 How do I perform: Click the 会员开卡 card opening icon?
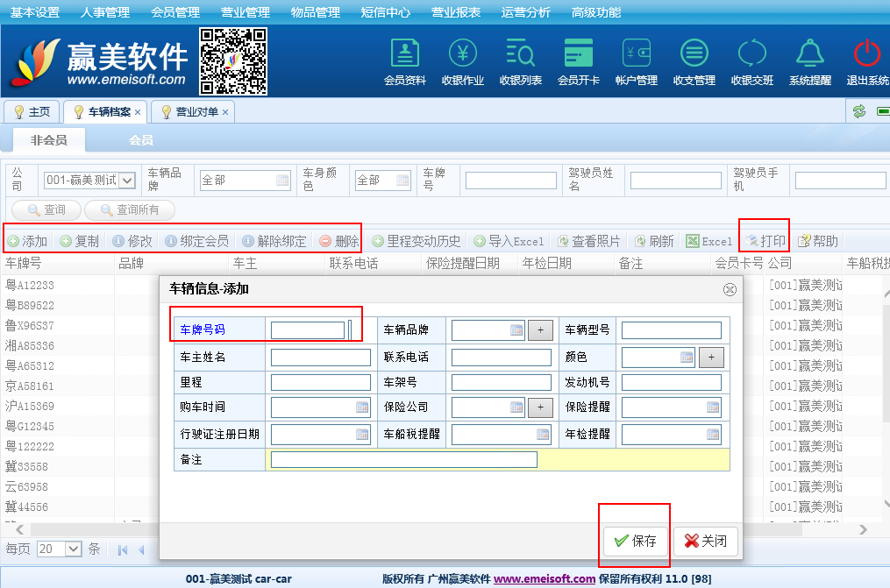[578, 54]
